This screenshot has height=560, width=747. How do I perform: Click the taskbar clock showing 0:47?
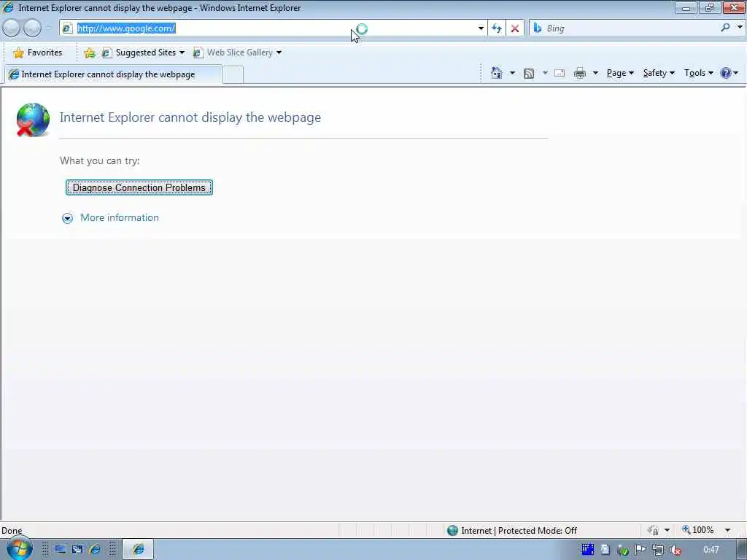(711, 550)
